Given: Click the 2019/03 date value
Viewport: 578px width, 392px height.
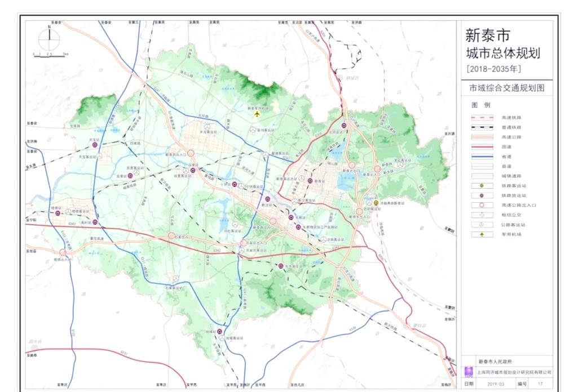Looking at the screenshot, I should click(496, 384).
